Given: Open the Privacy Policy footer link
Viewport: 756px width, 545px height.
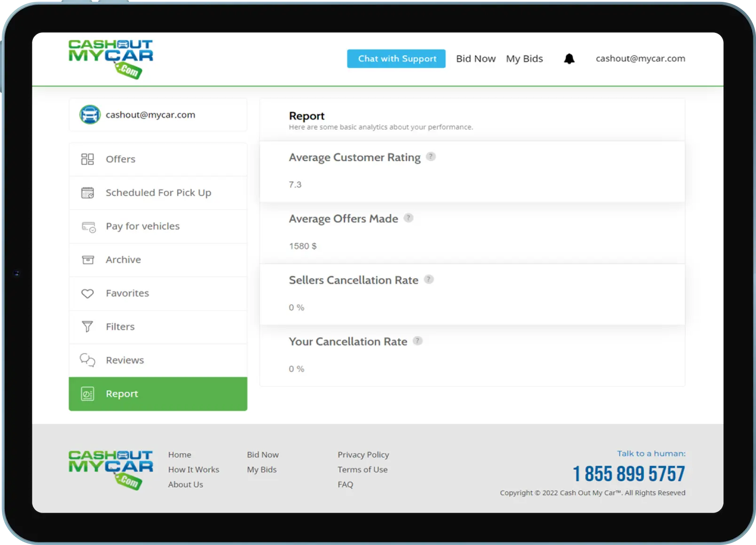Looking at the screenshot, I should [x=363, y=455].
